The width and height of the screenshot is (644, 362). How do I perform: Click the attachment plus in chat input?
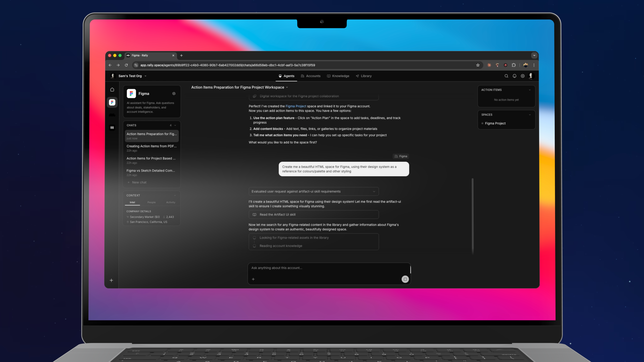click(253, 279)
